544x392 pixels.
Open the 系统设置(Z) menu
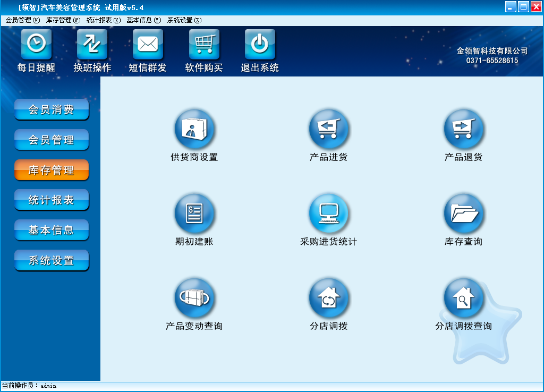[184, 20]
